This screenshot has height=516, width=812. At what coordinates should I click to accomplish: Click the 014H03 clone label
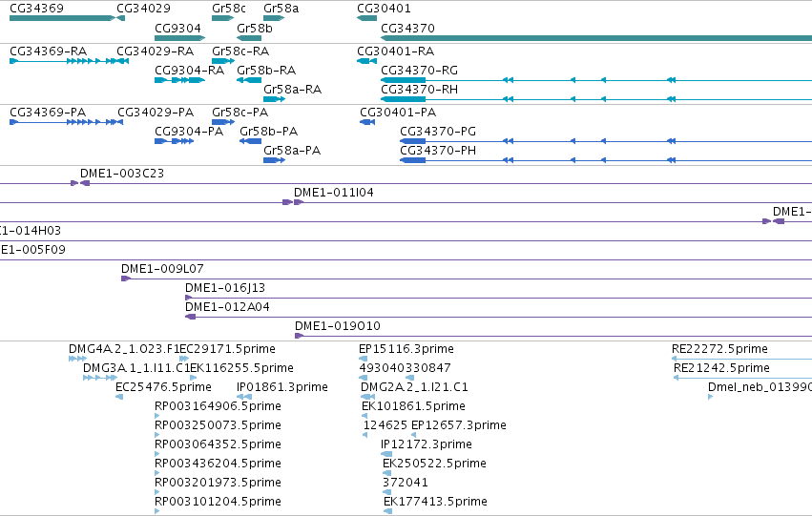pyautogui.click(x=30, y=231)
